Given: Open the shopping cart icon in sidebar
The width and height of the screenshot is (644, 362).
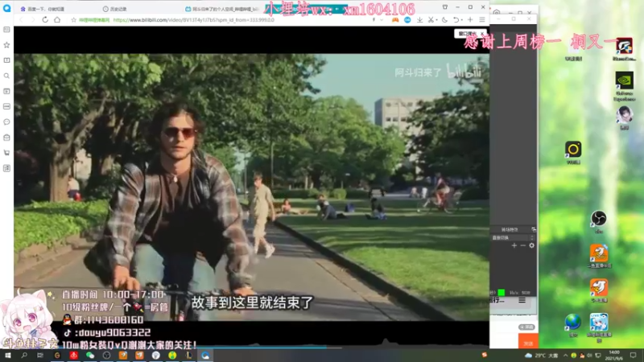Looking at the screenshot, I should click(x=6, y=153).
